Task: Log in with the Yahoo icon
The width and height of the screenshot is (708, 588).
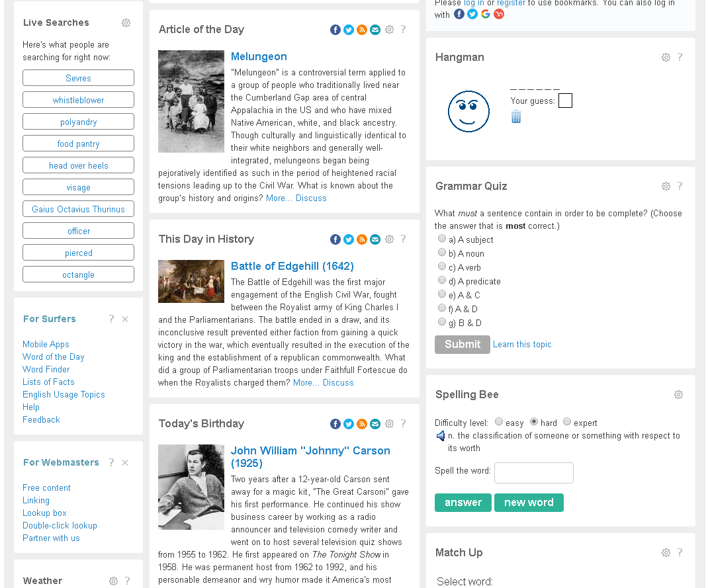Action: 499,14
